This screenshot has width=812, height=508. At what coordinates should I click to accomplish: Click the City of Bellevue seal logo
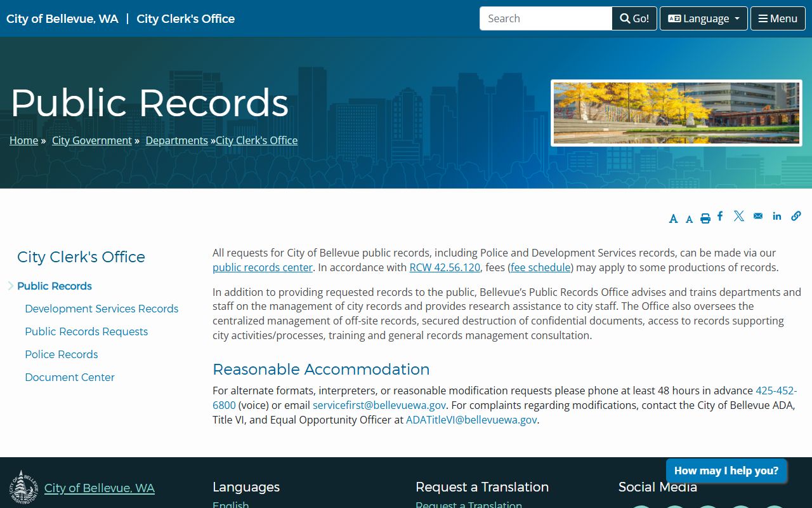[23, 488]
